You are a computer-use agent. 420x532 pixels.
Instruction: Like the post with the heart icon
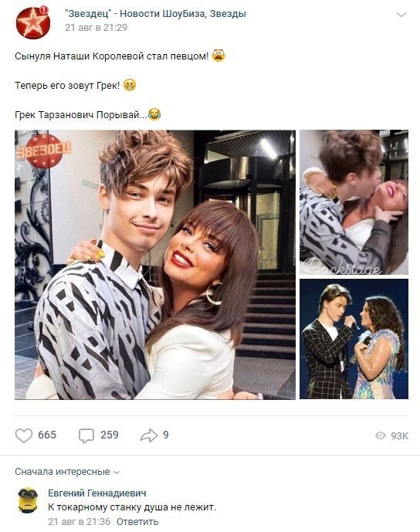coord(24,435)
